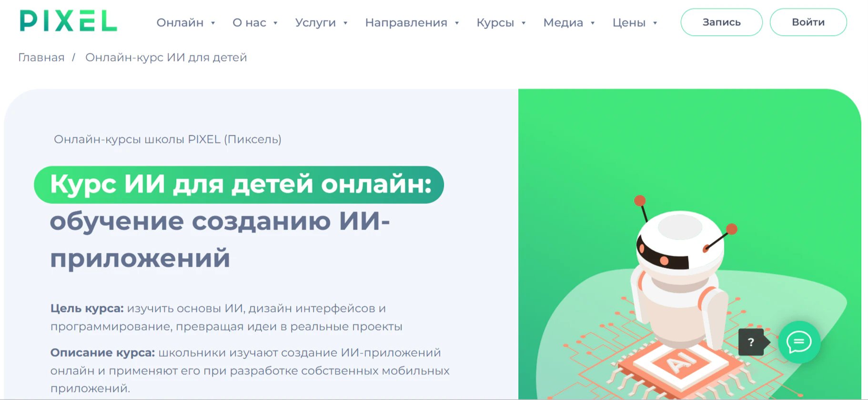Click the dark question mark help icon
Image resolution: width=868 pixels, height=400 pixels.
[752, 342]
